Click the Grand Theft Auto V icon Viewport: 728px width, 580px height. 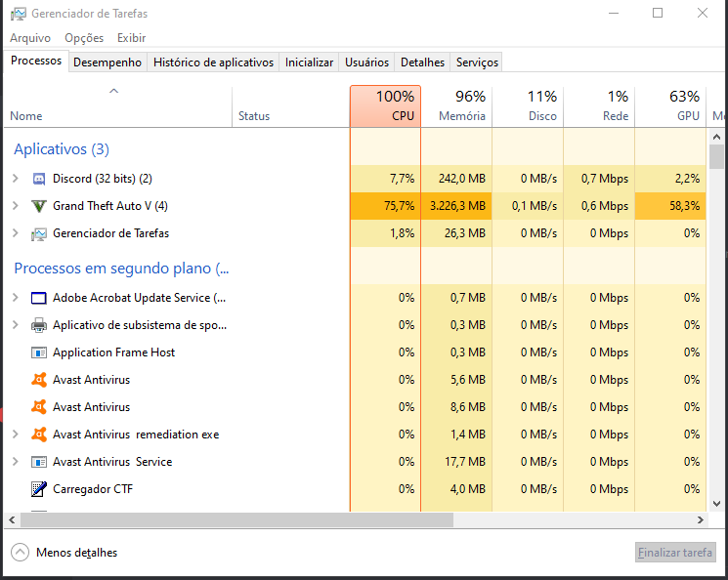click(x=39, y=206)
